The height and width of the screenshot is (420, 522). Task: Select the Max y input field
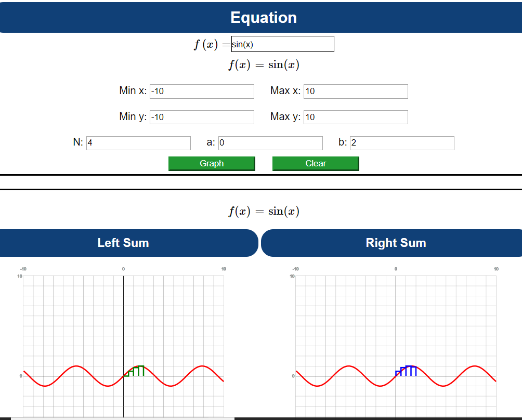pyautogui.click(x=356, y=117)
